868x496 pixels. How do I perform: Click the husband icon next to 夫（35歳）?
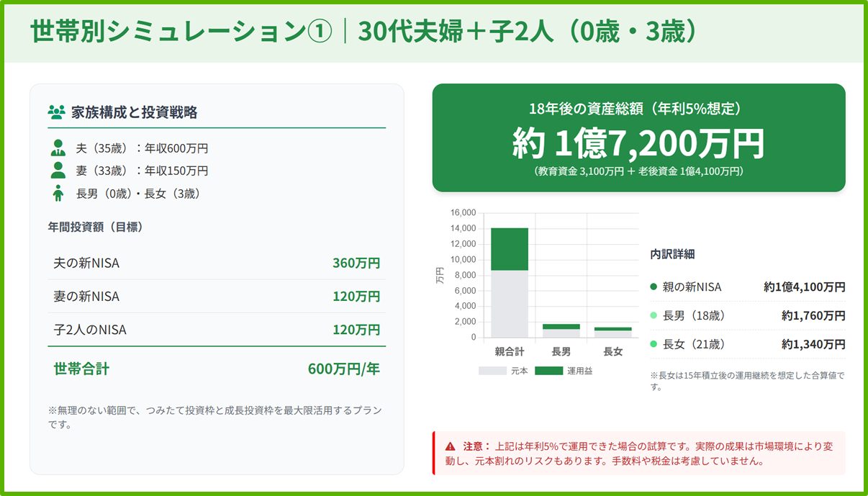point(58,148)
